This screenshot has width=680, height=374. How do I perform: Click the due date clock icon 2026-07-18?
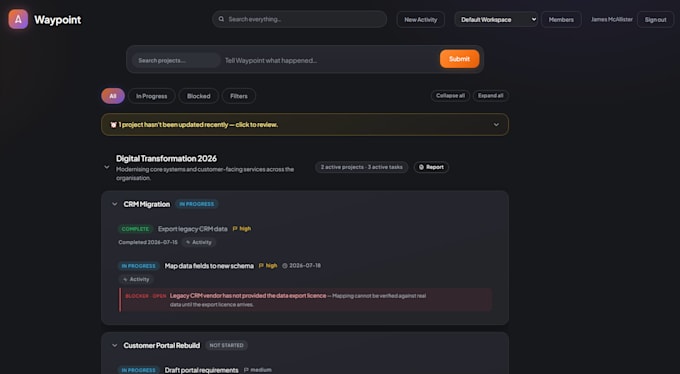[285, 266]
